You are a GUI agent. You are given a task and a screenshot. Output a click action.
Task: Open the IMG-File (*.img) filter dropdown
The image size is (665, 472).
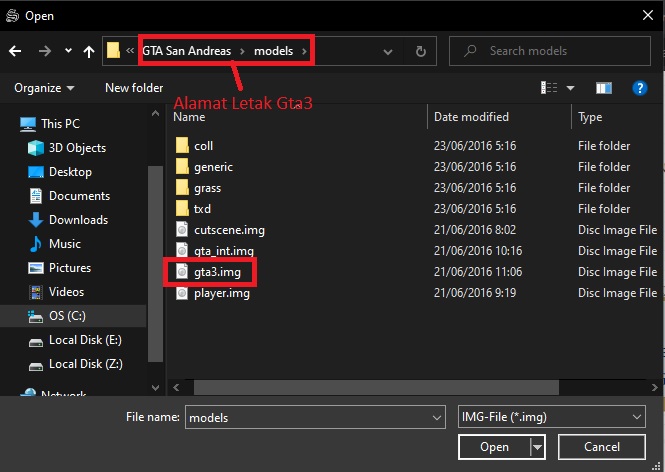click(x=551, y=417)
